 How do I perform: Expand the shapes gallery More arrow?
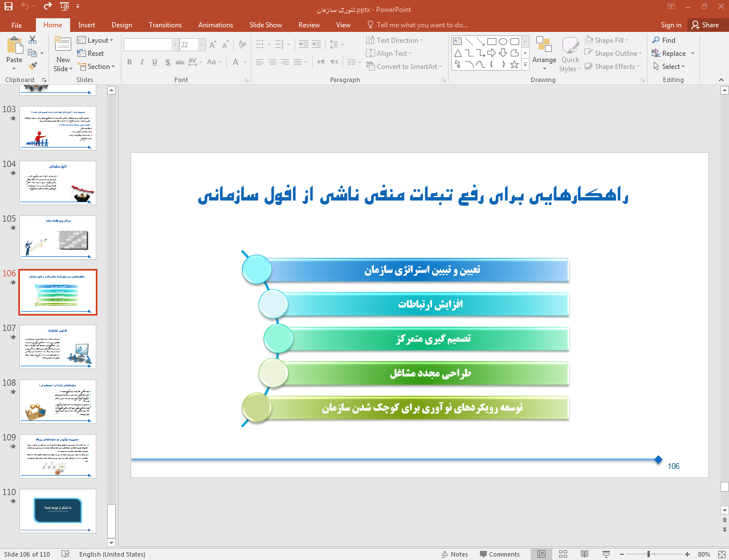[525, 64]
